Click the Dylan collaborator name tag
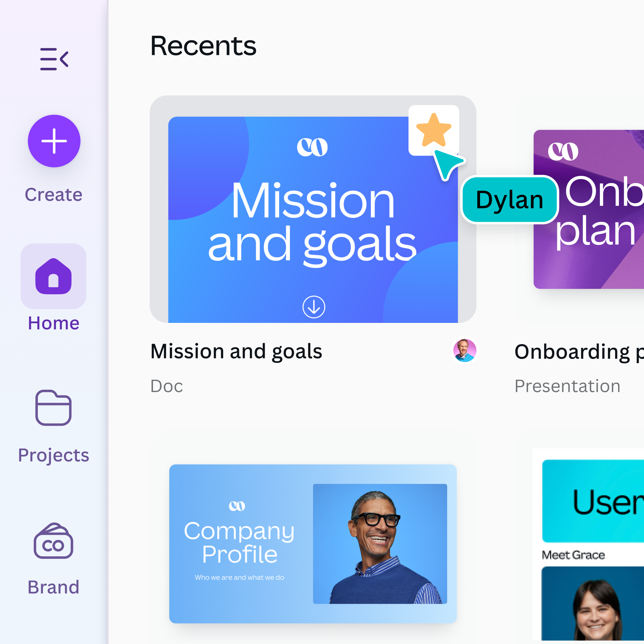 [509, 200]
